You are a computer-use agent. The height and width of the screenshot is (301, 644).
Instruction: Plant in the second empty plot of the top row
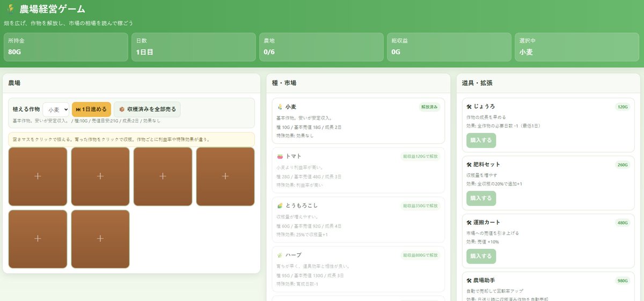100,177
